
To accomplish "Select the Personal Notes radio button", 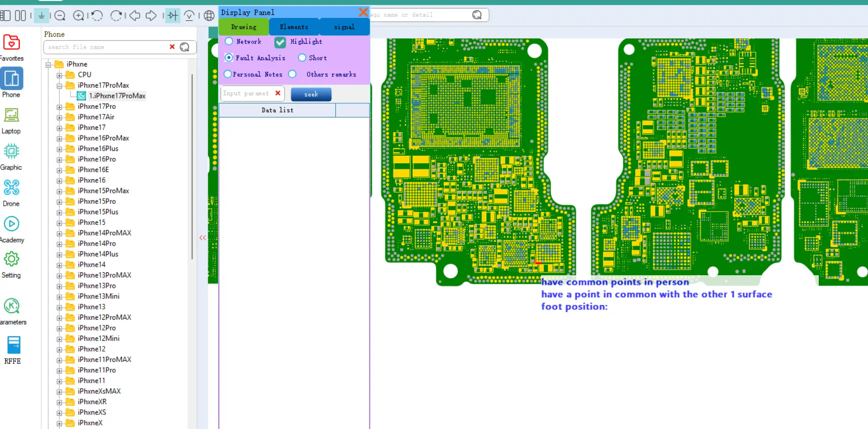I will (228, 74).
